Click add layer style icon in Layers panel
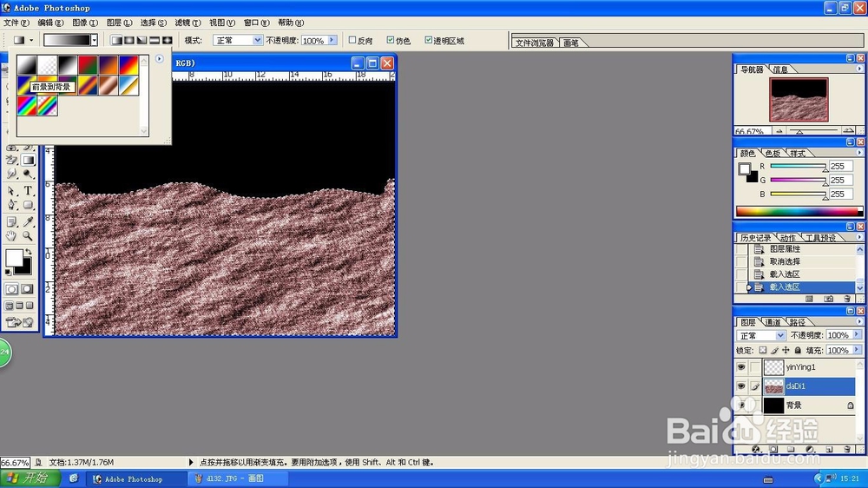The height and width of the screenshot is (488, 868). click(x=756, y=449)
